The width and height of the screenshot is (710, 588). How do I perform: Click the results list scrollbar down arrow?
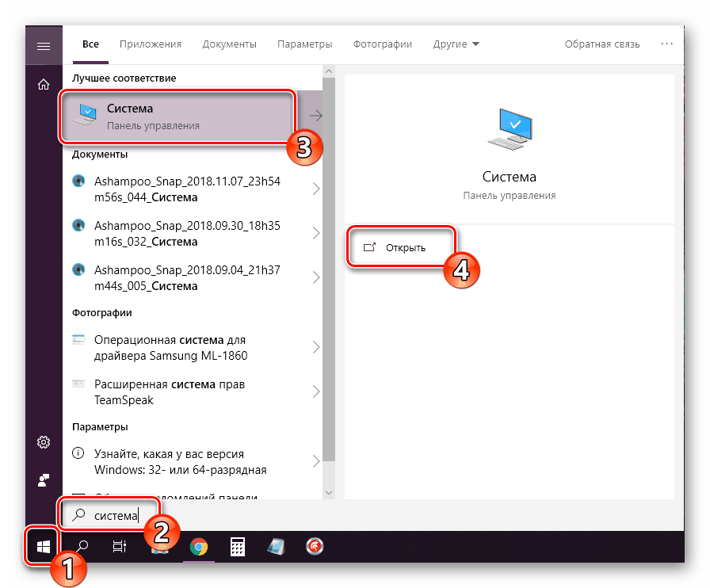coord(329,492)
